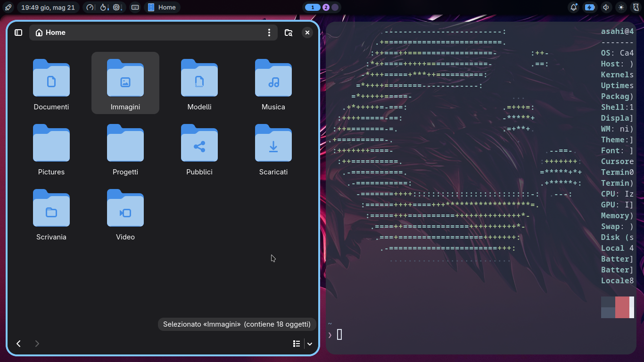Open the clock showing 19:49 gio, mag 21
Viewport: 644px width, 362px height.
click(48, 8)
